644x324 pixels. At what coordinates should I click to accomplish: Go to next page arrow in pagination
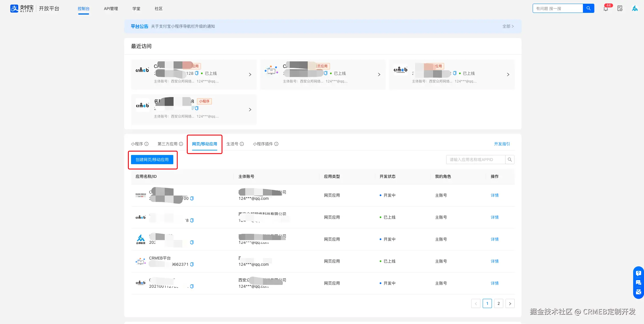pos(510,303)
